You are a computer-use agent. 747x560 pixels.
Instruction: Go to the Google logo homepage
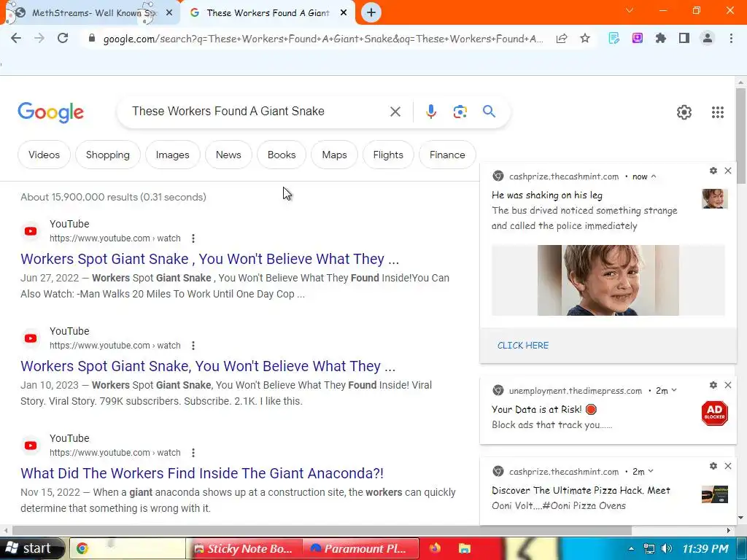pos(50,112)
